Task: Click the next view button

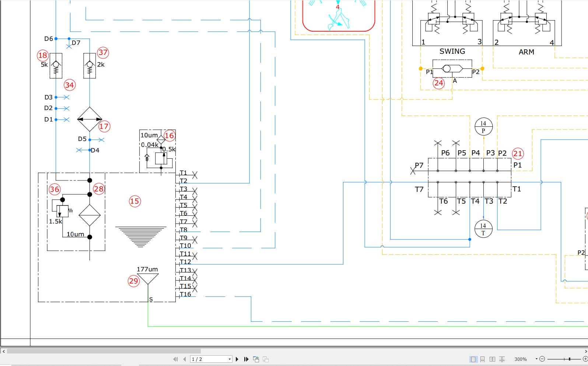Action: (x=266, y=359)
